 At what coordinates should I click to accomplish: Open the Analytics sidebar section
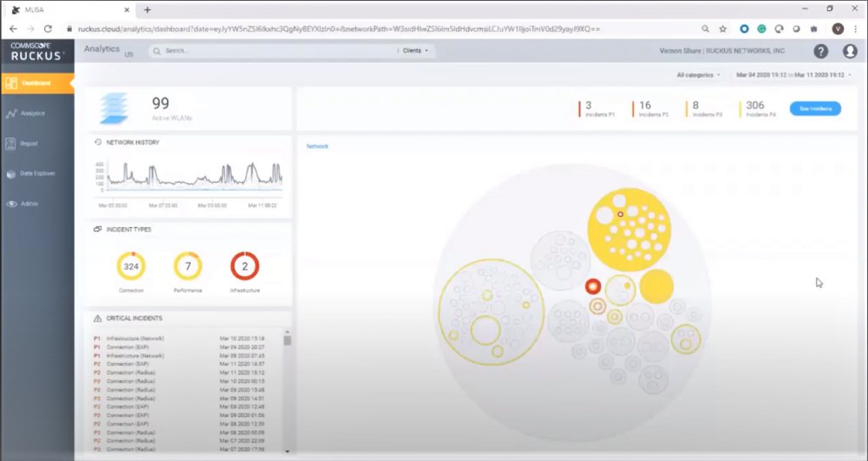tap(32, 113)
